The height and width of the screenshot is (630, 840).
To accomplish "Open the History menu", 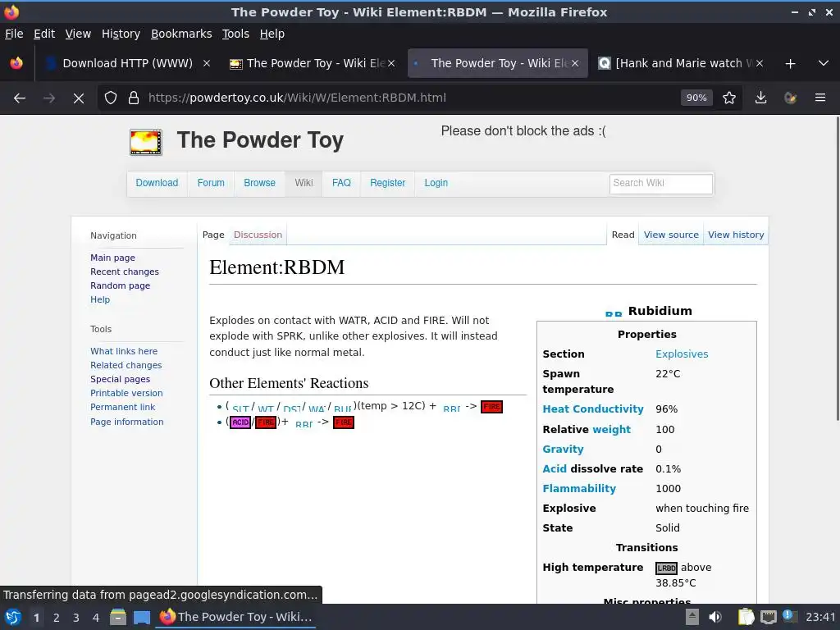I will tap(121, 34).
